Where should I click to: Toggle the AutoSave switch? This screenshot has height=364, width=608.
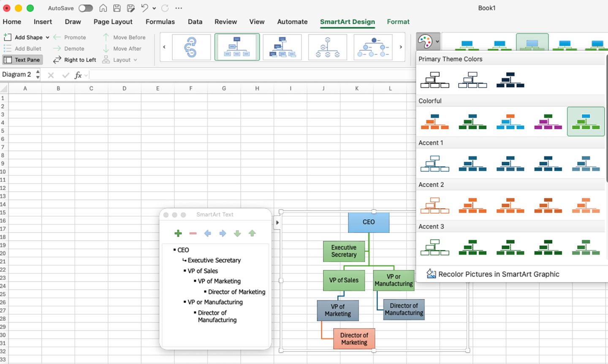point(86,8)
